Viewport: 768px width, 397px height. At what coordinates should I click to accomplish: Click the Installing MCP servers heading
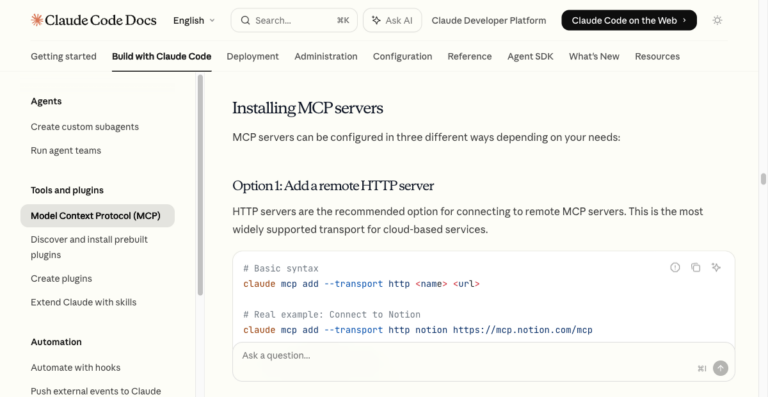(x=308, y=108)
